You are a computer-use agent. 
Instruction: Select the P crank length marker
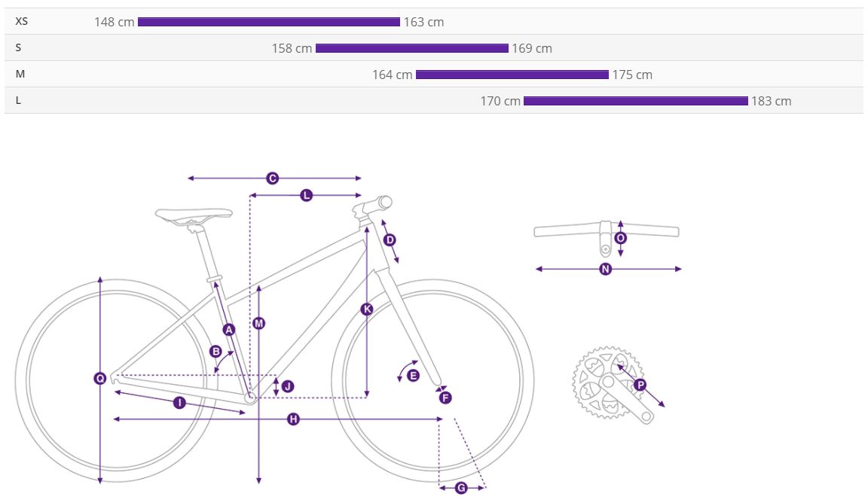click(640, 385)
